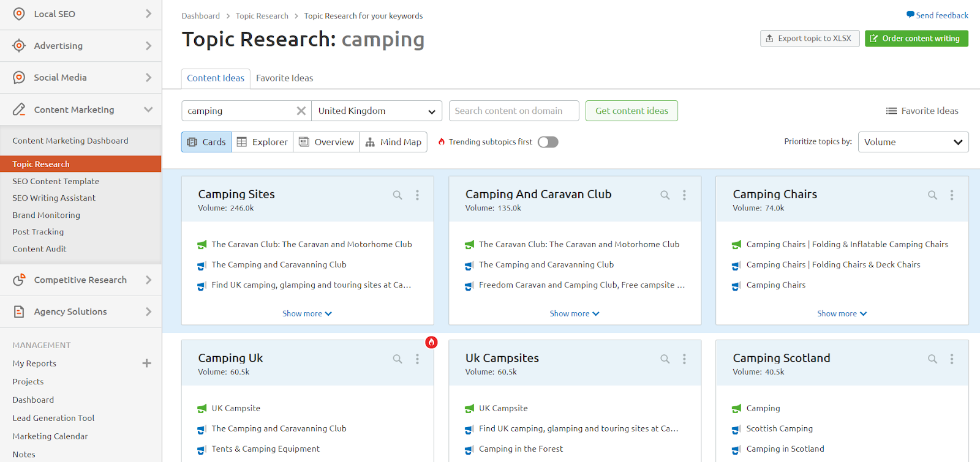This screenshot has width=980, height=462.
Task: Open options menu on Camping Chairs card
Action: click(952, 195)
